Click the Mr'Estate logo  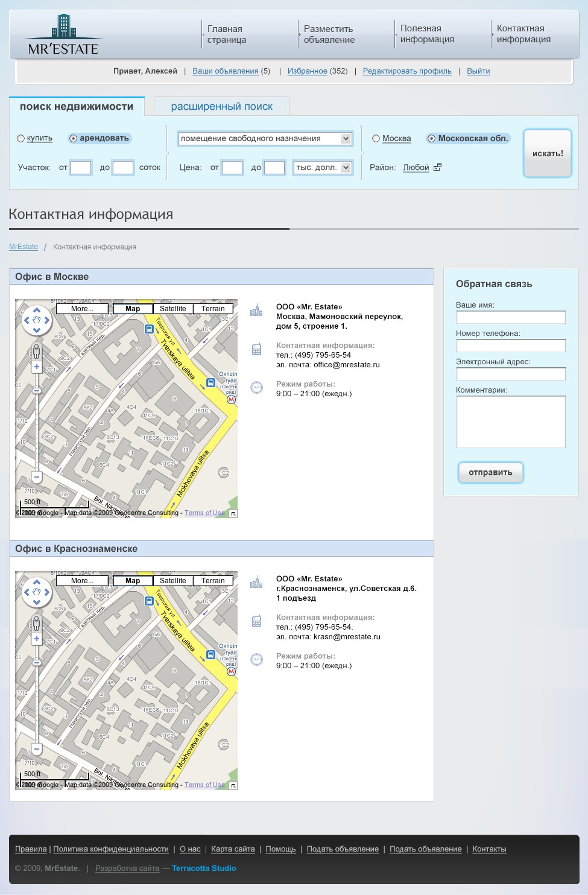(63, 35)
